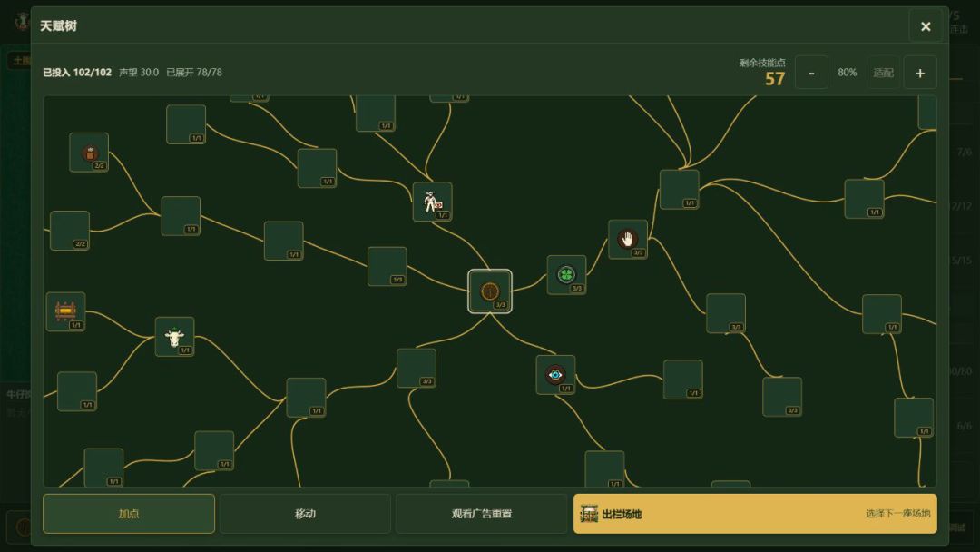The image size is (980, 552).
Task: Increase zoom with the plus button
Action: coord(920,73)
